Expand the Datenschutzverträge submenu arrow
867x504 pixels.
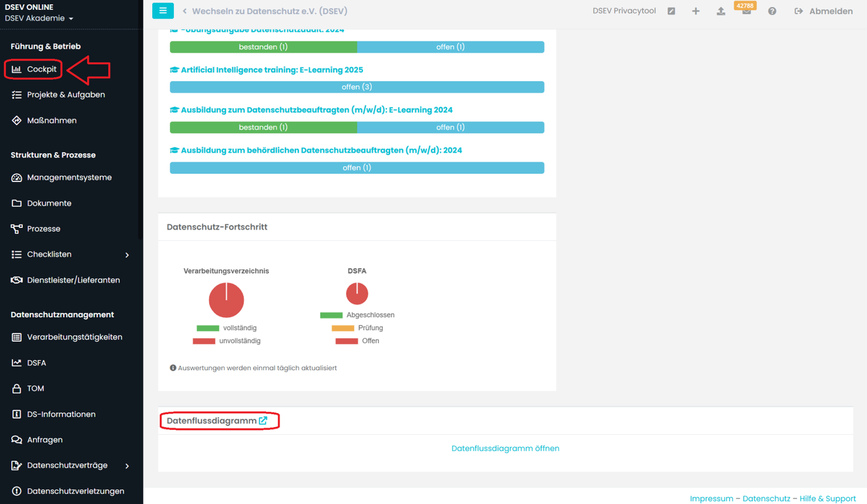click(127, 466)
